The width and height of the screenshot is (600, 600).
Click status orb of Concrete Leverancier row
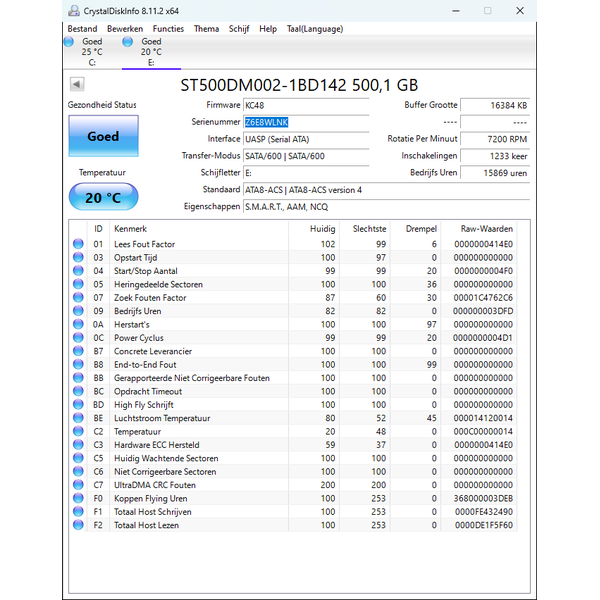click(78, 351)
